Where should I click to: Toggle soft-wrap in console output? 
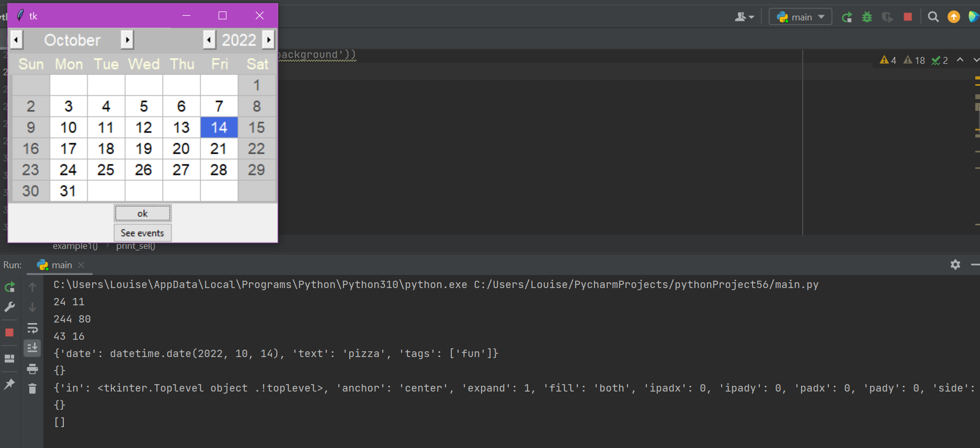pyautogui.click(x=32, y=328)
